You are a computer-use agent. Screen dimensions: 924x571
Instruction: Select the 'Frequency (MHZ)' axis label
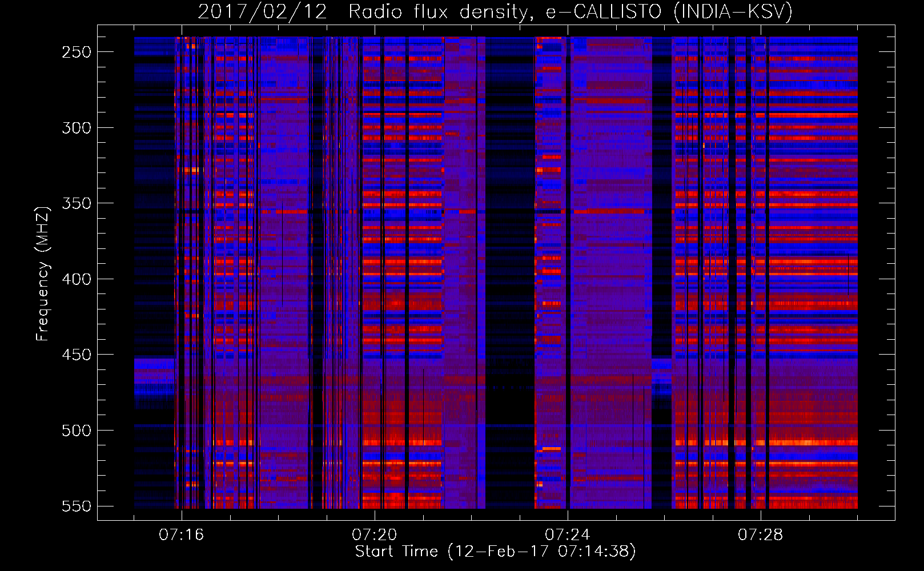pyautogui.click(x=42, y=274)
